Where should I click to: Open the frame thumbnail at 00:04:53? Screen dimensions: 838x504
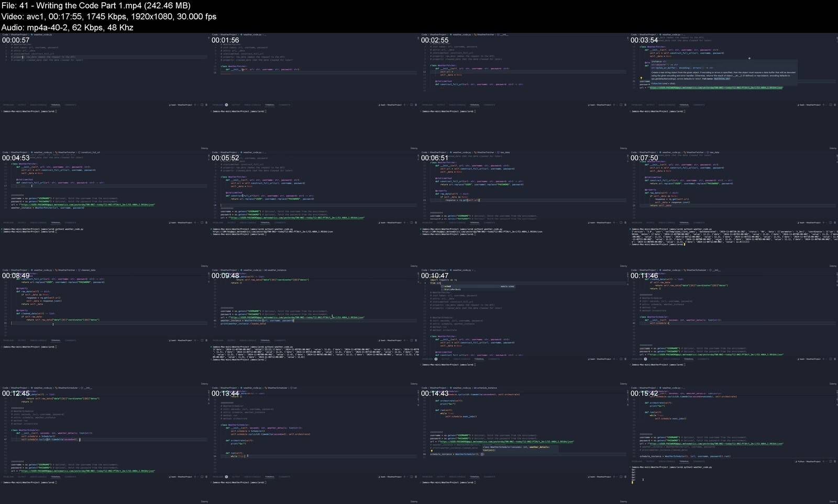click(105, 209)
